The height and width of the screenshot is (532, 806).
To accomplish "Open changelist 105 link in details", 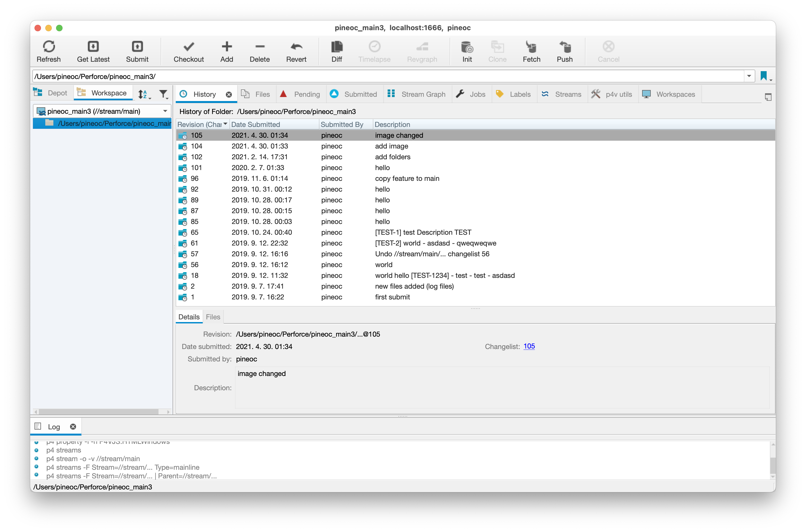I will (x=530, y=346).
